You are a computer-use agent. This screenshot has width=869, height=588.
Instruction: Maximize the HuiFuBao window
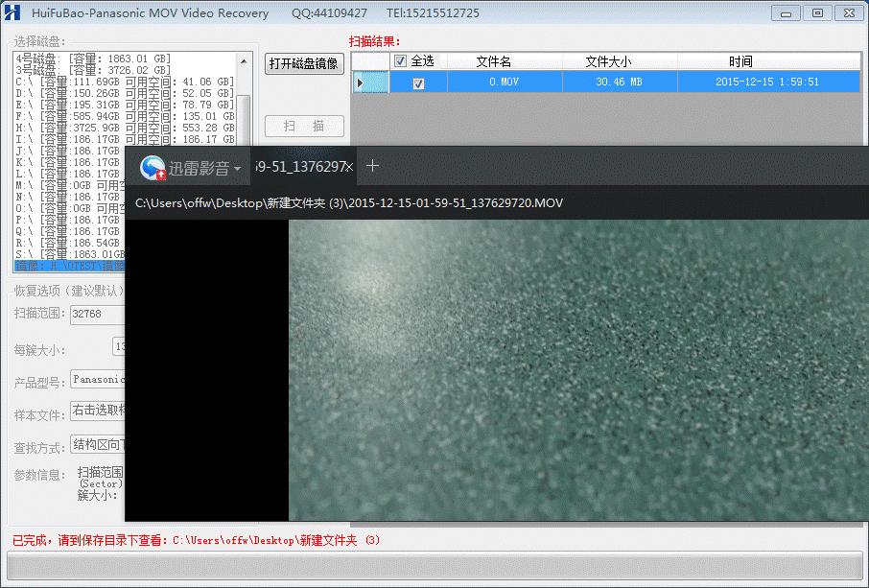(x=817, y=13)
